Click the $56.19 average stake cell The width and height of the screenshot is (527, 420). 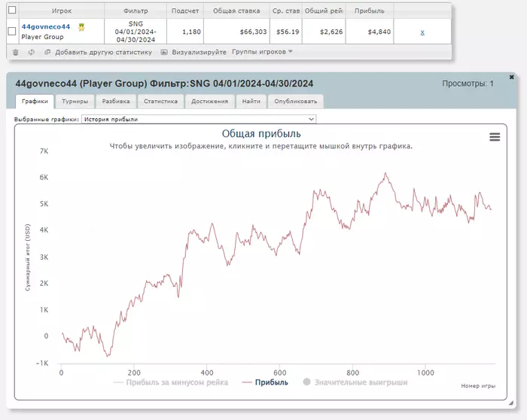288,32
